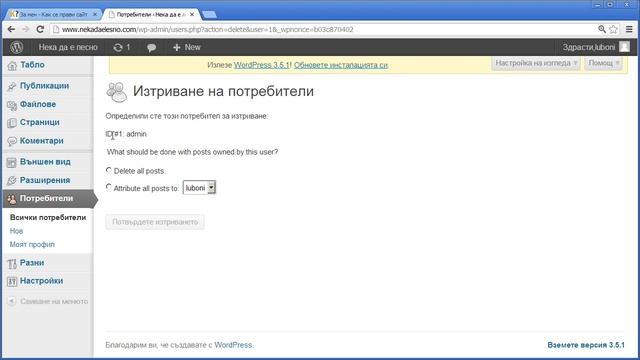Image resolution: width=640 pixels, height=360 pixels.
Task: Open Всички потребители submenu link
Action: (x=48, y=217)
